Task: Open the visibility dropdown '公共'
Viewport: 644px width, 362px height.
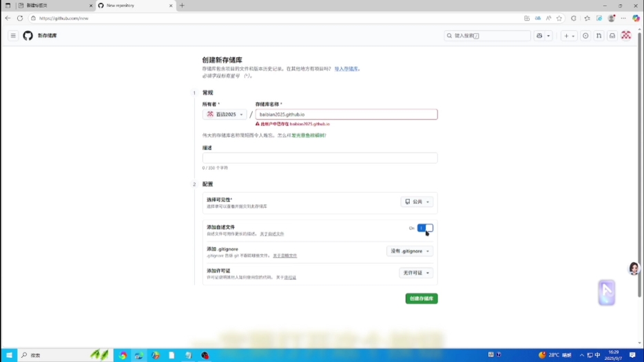Action: (x=417, y=202)
